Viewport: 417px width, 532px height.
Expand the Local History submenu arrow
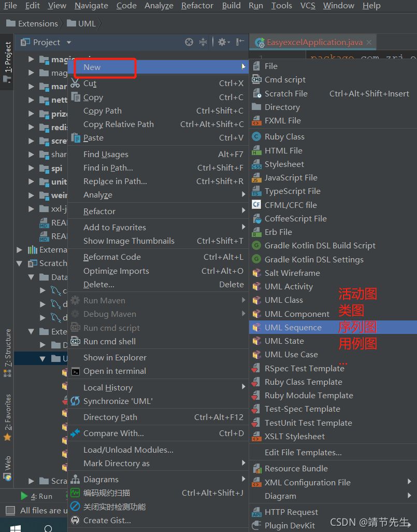[x=243, y=387]
